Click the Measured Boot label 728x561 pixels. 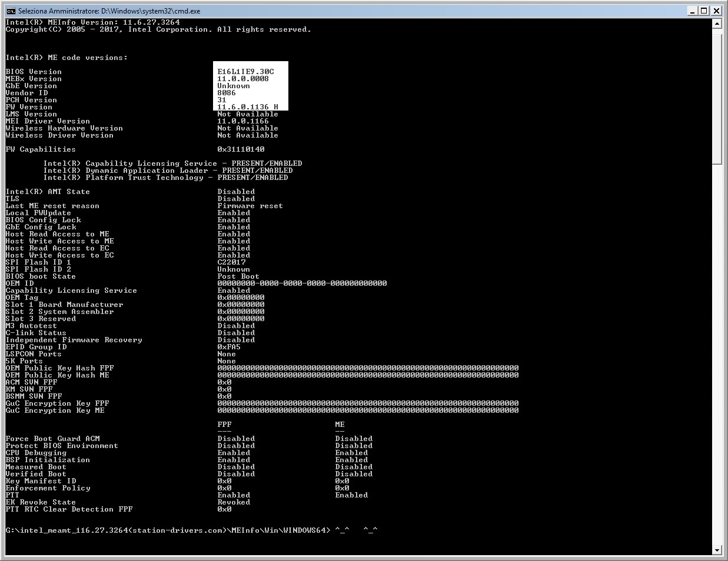[x=36, y=467]
